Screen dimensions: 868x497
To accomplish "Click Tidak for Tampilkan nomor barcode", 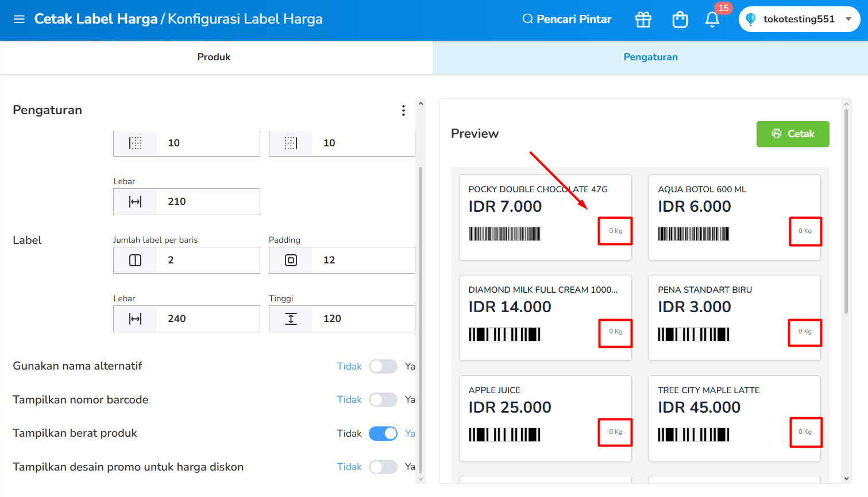I will tap(349, 399).
